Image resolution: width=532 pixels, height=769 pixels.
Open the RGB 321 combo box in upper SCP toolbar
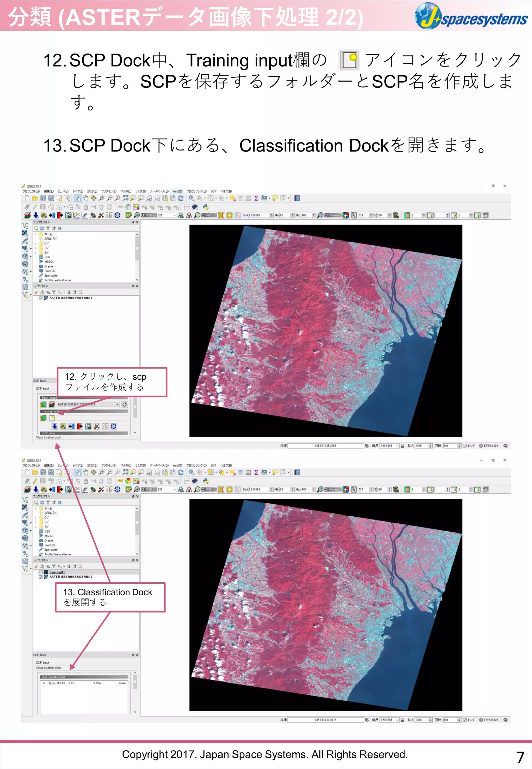[x=167, y=215]
